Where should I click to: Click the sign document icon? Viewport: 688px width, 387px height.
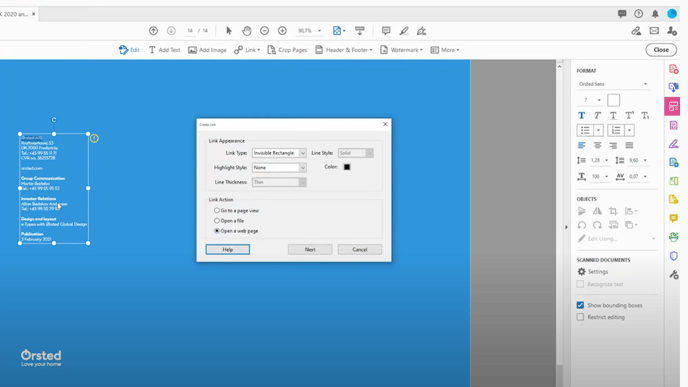421,31
